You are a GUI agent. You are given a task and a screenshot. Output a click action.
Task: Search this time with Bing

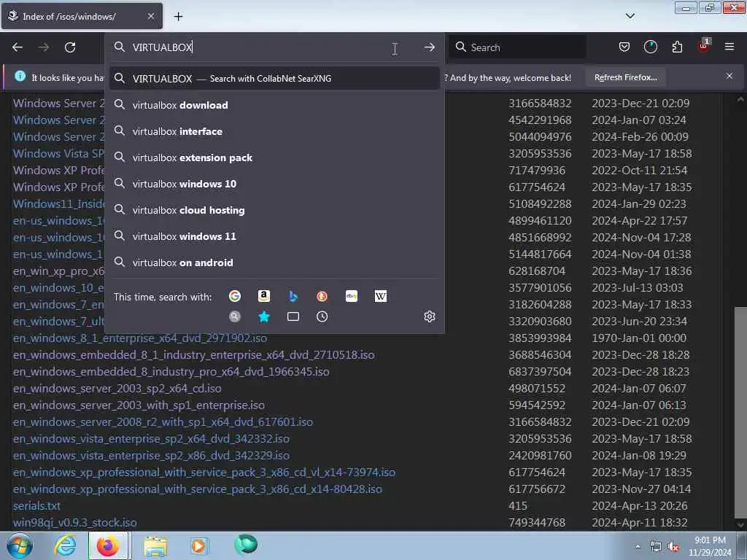coord(293,296)
